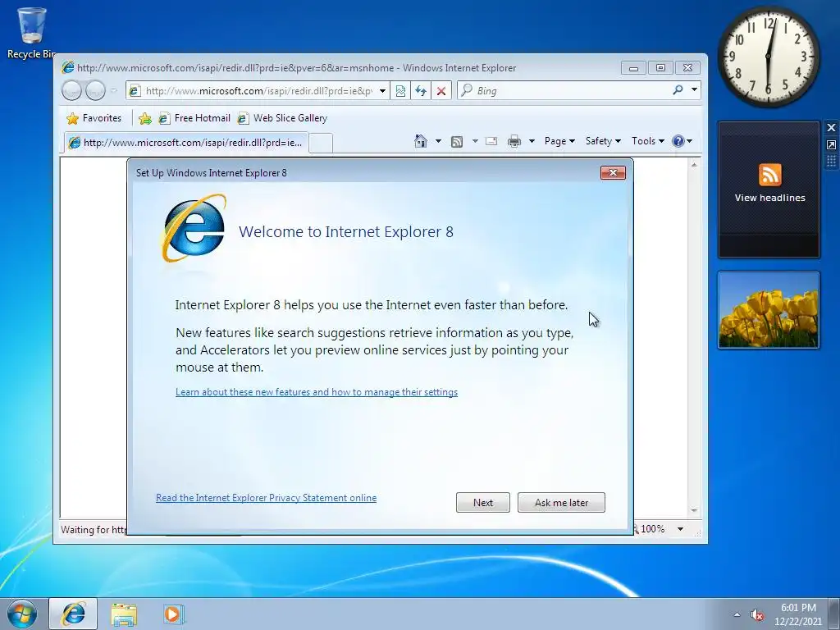This screenshot has width=840, height=630.
Task: Click scrollbar up arrow in browser window
Action: point(694,165)
